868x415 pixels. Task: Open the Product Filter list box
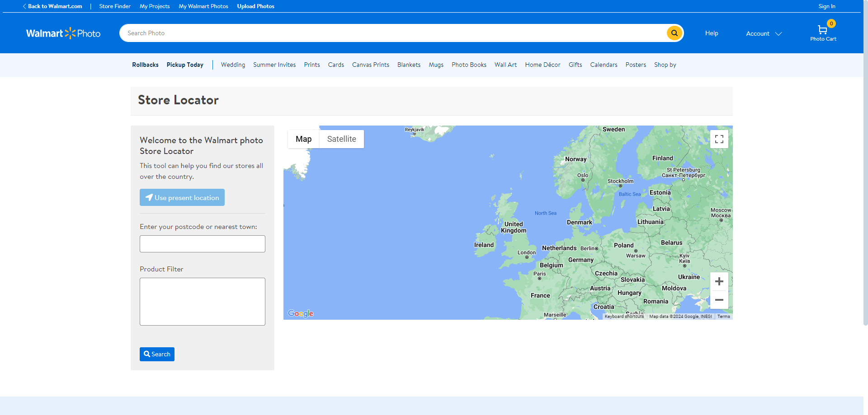202,301
